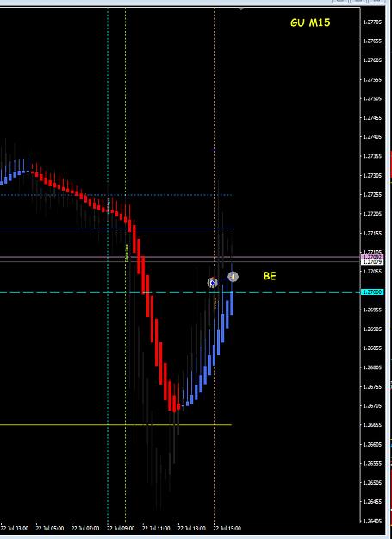
Task: Click the white 1.27079 price tag
Action: pyautogui.click(x=372, y=262)
